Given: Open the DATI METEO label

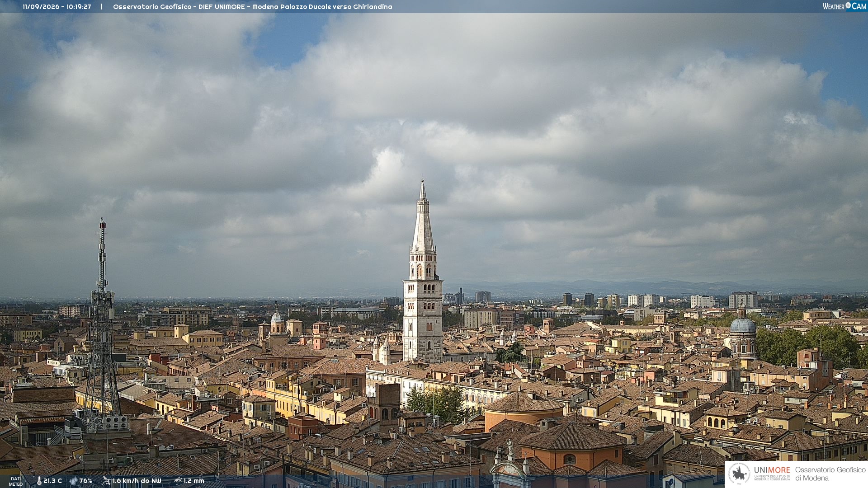Looking at the screenshot, I should [16, 481].
